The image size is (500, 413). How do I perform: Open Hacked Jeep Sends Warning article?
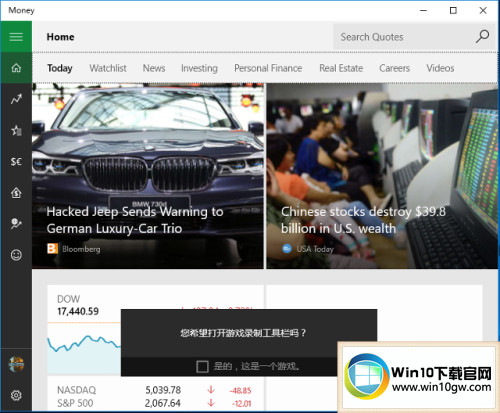point(135,220)
